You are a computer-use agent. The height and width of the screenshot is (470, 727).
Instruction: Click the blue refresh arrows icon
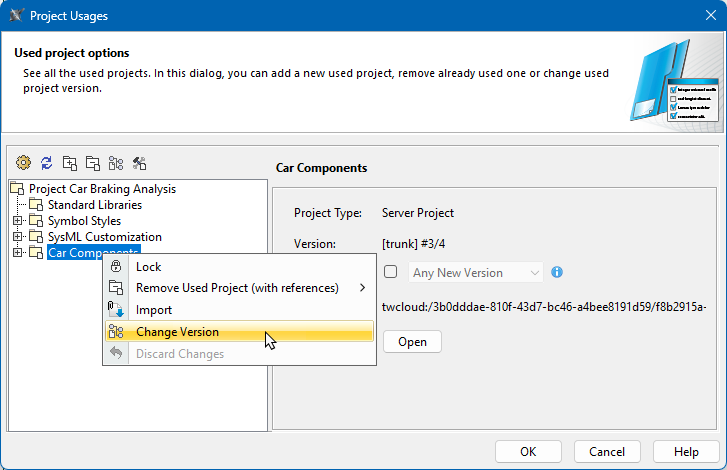pyautogui.click(x=46, y=162)
